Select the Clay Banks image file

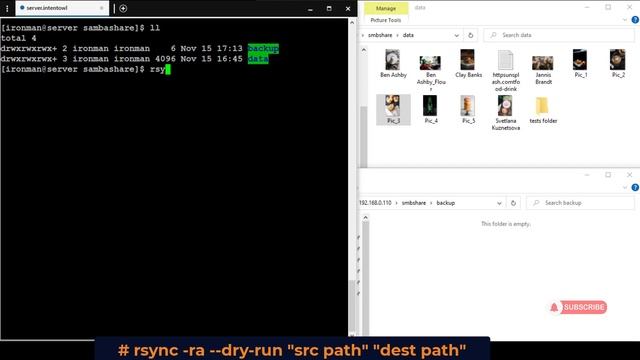(468, 64)
